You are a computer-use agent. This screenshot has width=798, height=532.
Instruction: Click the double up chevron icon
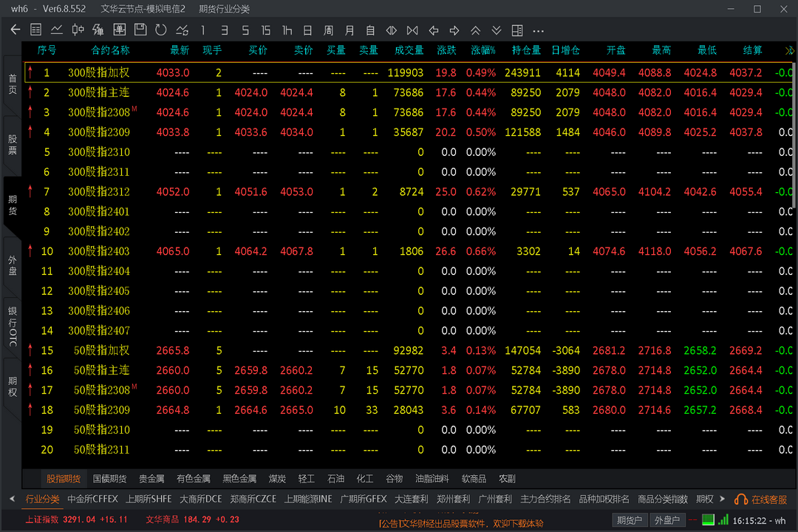click(476, 30)
